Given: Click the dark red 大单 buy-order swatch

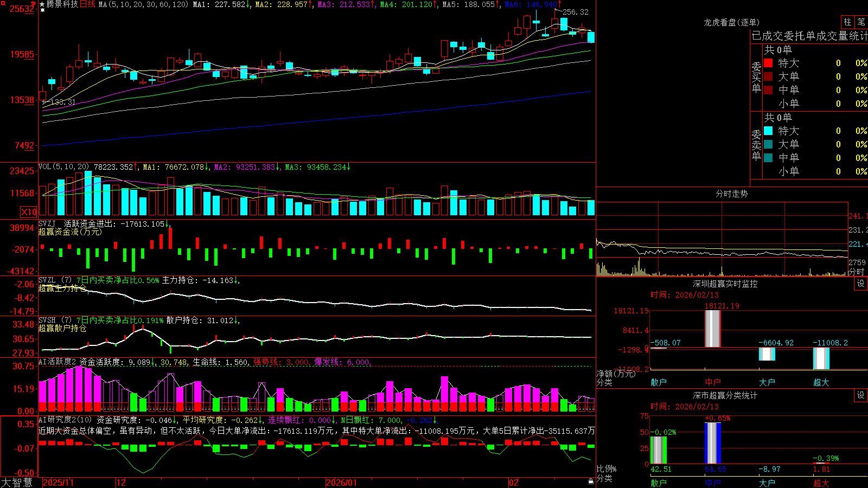Looking at the screenshot, I should (x=768, y=76).
